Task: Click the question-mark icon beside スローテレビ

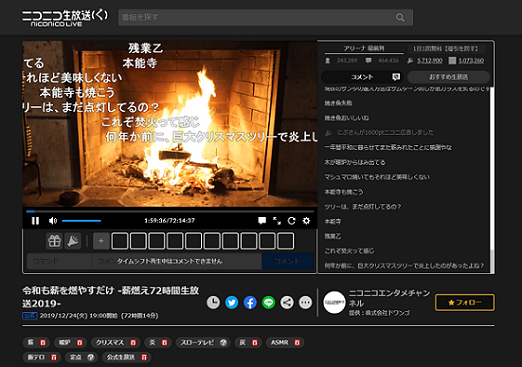Action: click(x=223, y=343)
